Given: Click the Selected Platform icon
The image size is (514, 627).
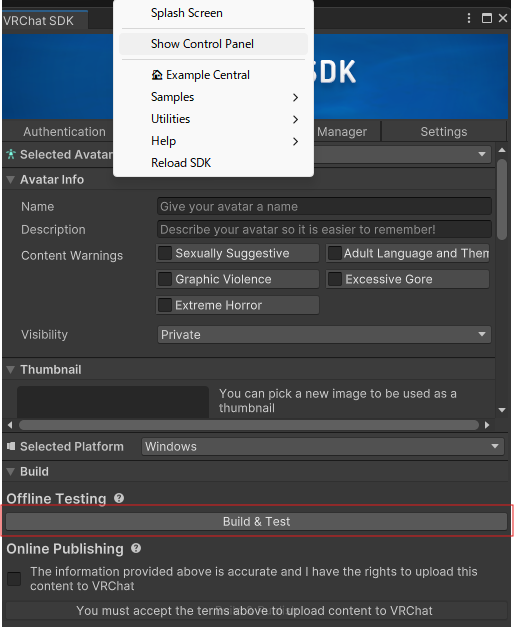Looking at the screenshot, I should [x=11, y=446].
